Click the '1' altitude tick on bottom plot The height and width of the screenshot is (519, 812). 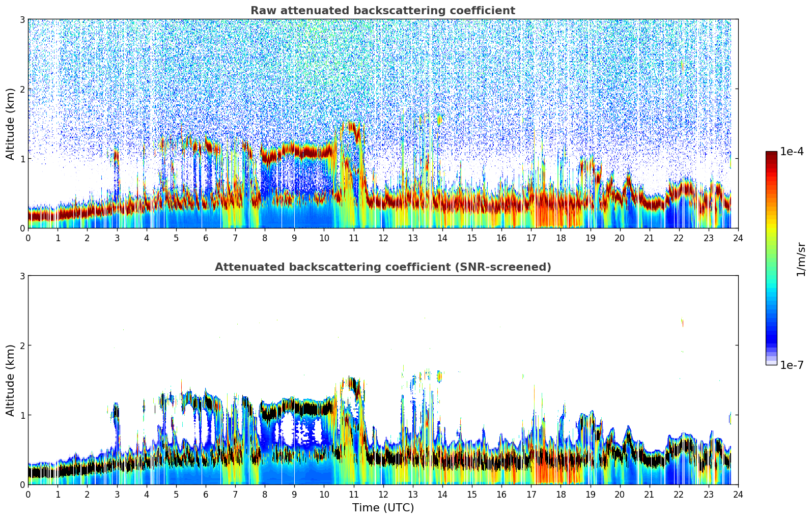coord(22,415)
